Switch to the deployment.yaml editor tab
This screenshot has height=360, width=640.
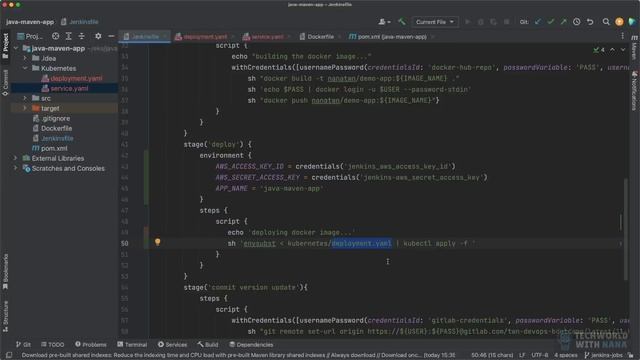pyautogui.click(x=204, y=36)
